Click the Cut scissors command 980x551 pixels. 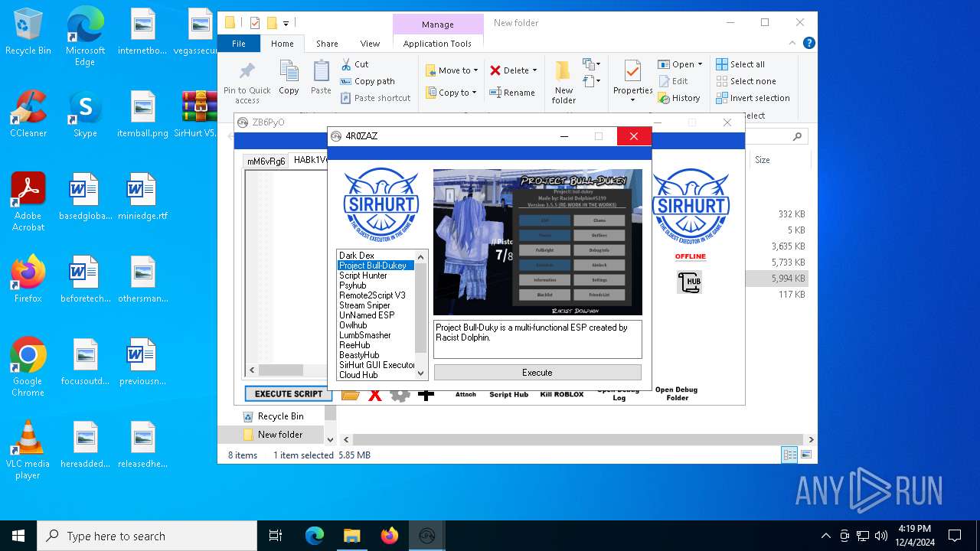pyautogui.click(x=354, y=64)
